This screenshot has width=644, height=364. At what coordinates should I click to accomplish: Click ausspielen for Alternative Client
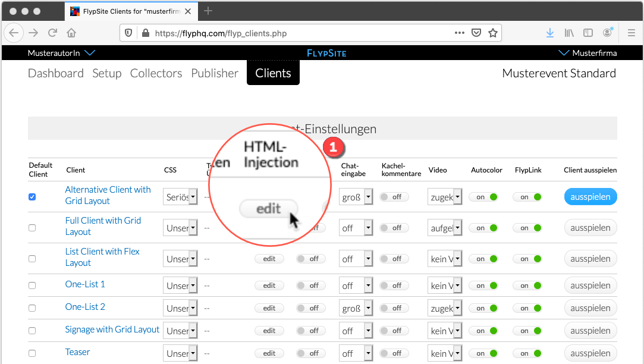(x=590, y=197)
